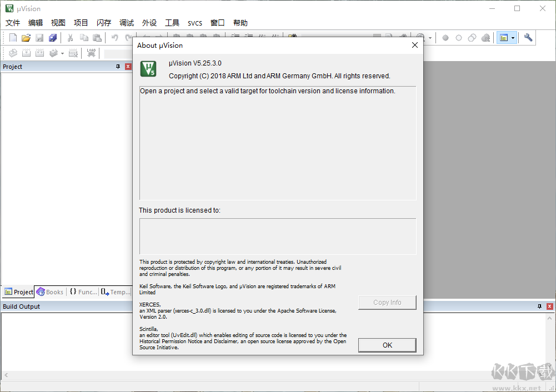Click the Copy Info button

click(x=387, y=303)
